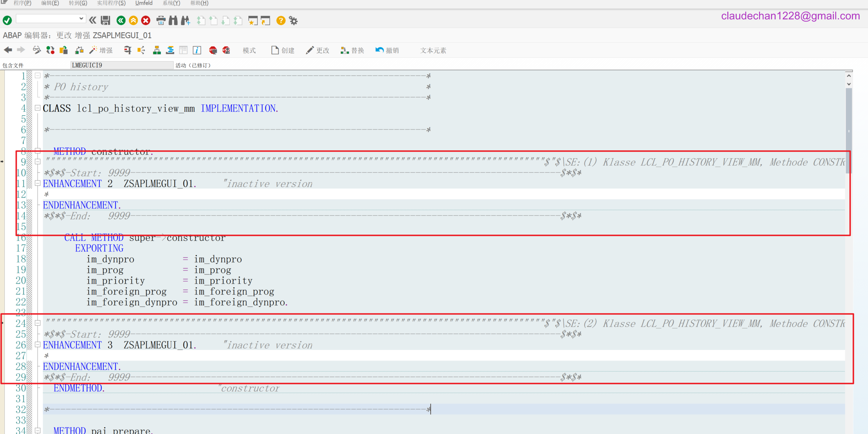The image size is (868, 434).
Task: Click the Pretty Printer indent icon
Action: coord(170,50)
